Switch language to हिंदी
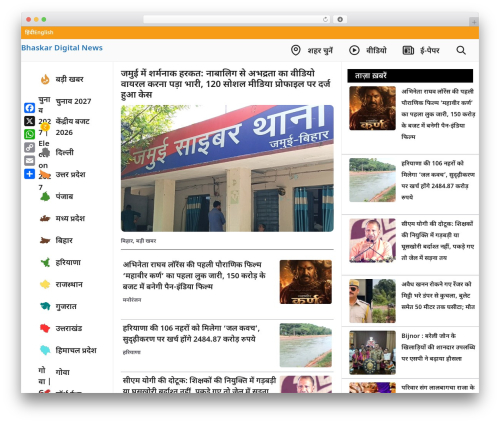The width and height of the screenshot is (500, 423). (x=29, y=32)
